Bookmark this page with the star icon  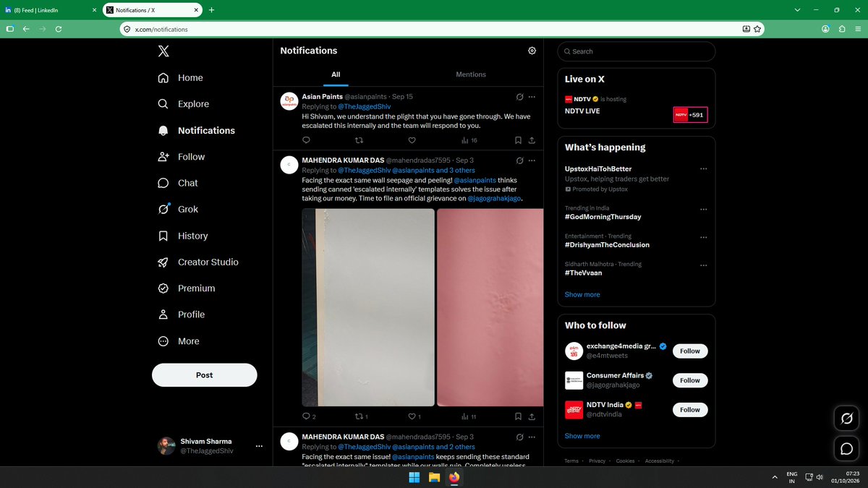point(757,29)
